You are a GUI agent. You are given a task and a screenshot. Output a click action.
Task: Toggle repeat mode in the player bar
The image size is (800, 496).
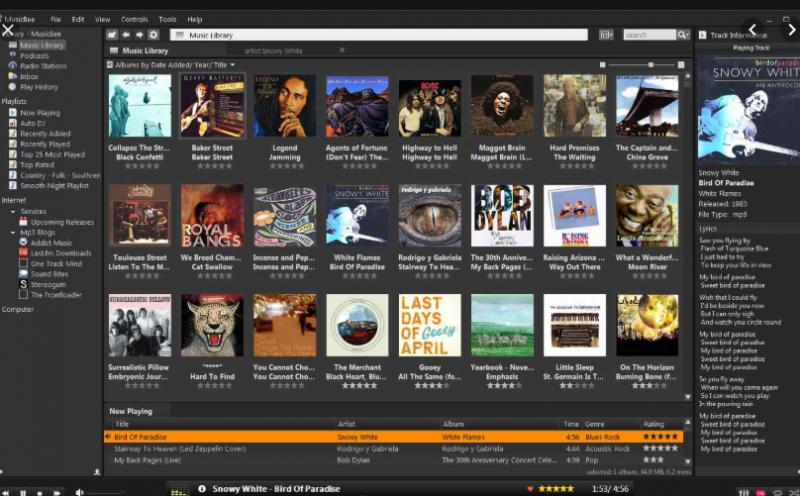point(778,492)
